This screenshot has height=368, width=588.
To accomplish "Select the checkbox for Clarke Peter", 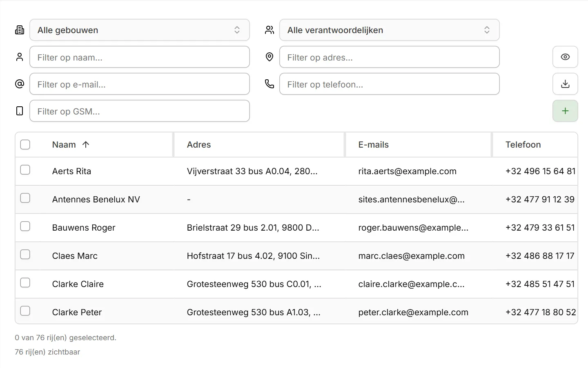I will [25, 311].
